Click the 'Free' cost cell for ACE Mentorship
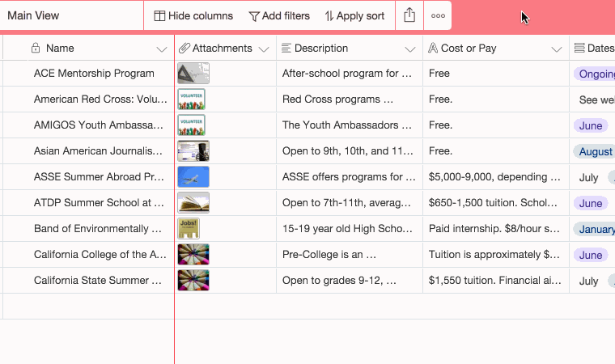 click(496, 74)
